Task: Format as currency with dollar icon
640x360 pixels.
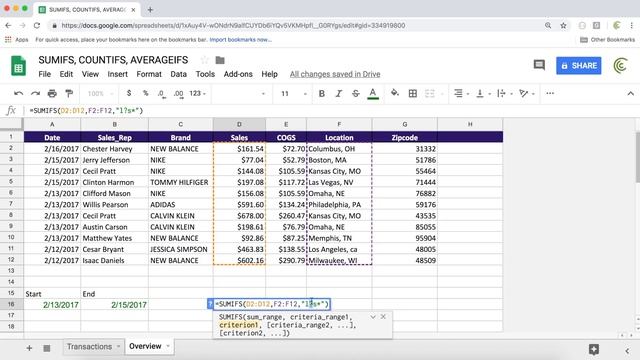Action: click(129, 93)
